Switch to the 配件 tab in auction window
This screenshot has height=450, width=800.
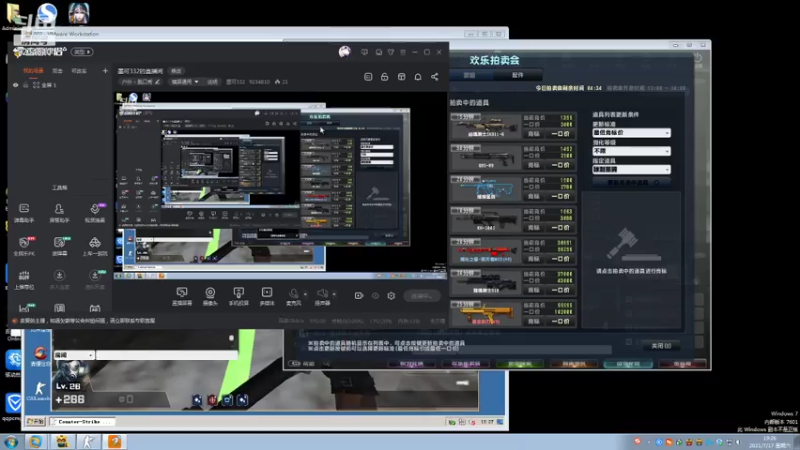[x=517, y=75]
